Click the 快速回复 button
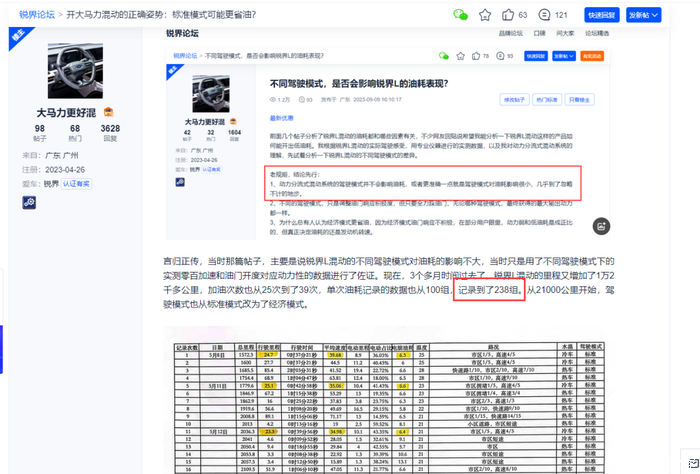 (x=602, y=15)
